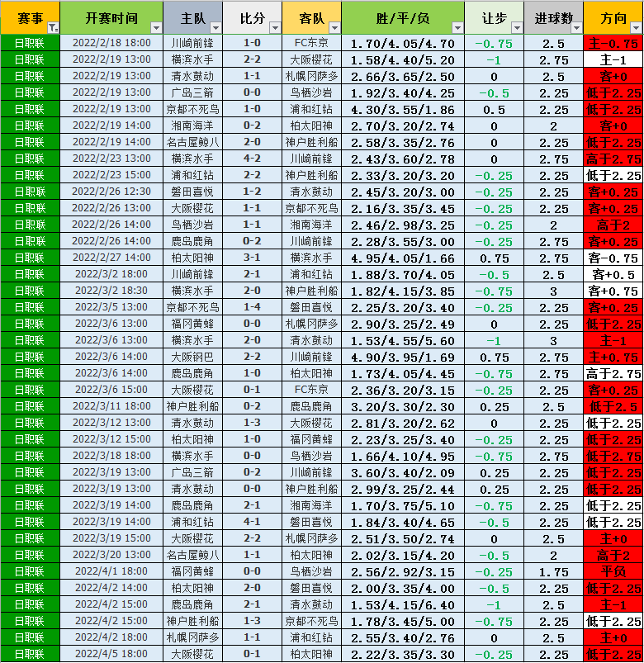644x663 pixels.
Task: Click odds cell 4.30/3.55/1.86
Action: click(x=403, y=109)
